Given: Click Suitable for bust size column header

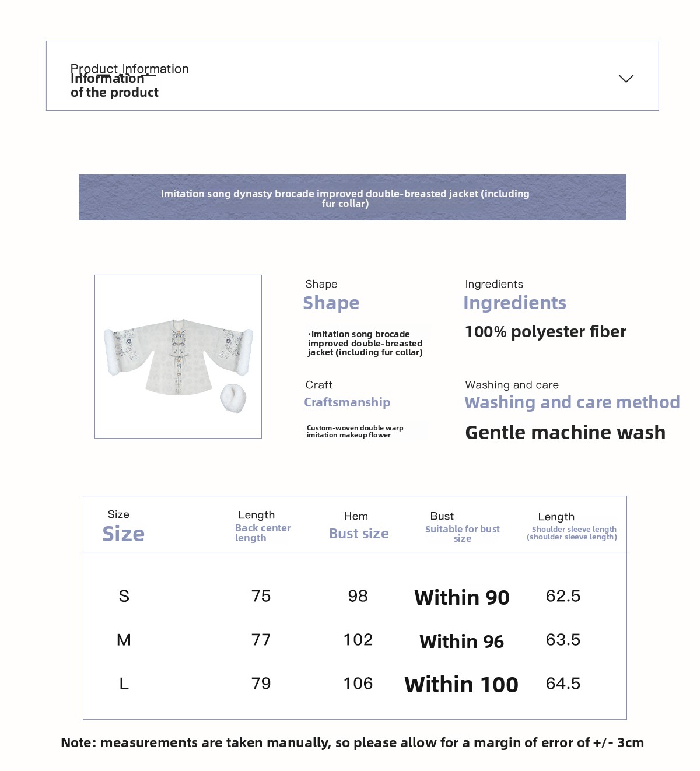Looking at the screenshot, I should (462, 533).
